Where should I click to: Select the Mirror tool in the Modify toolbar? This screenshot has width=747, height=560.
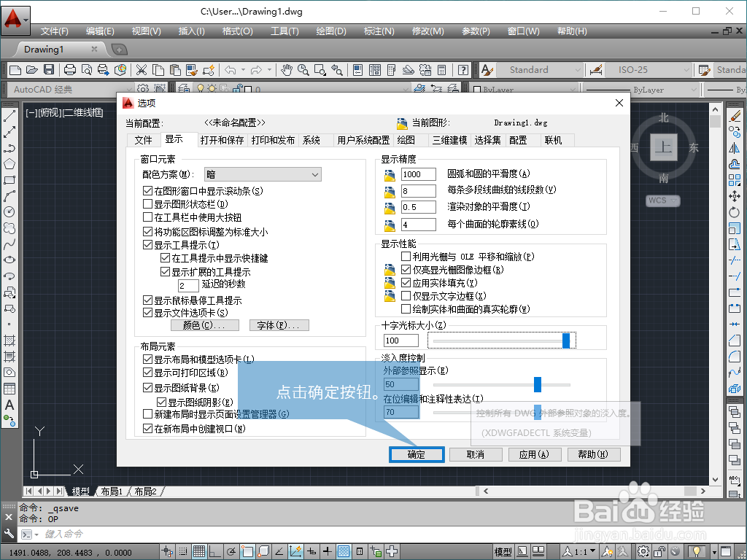click(734, 148)
